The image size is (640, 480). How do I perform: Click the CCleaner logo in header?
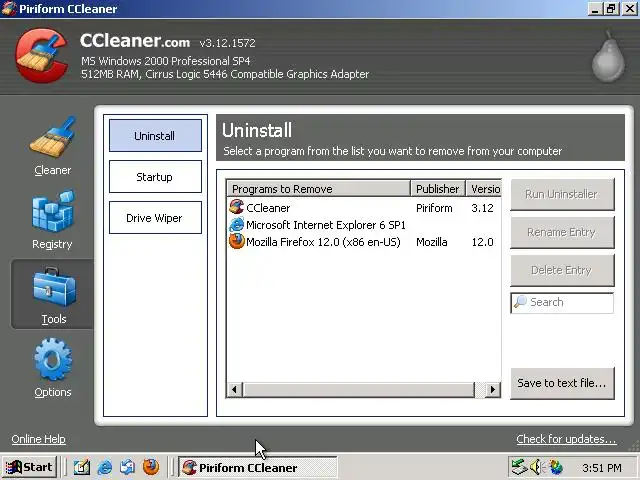(x=41, y=56)
